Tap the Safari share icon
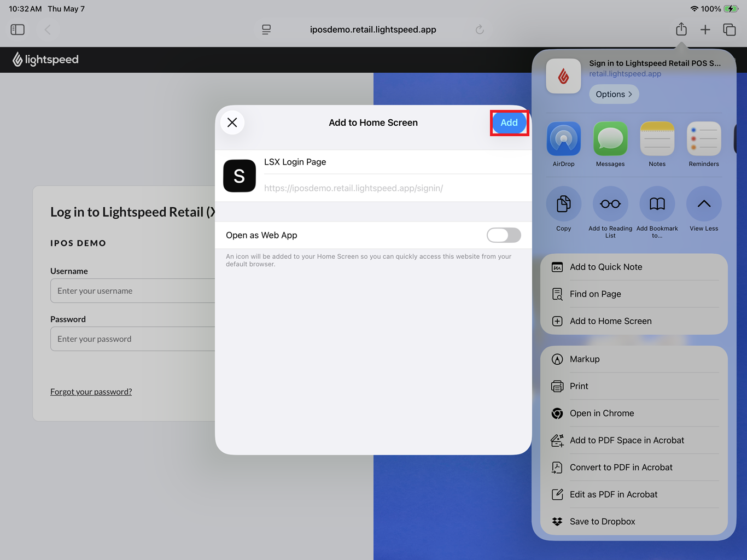Viewport: 747px width, 560px height. (x=681, y=29)
